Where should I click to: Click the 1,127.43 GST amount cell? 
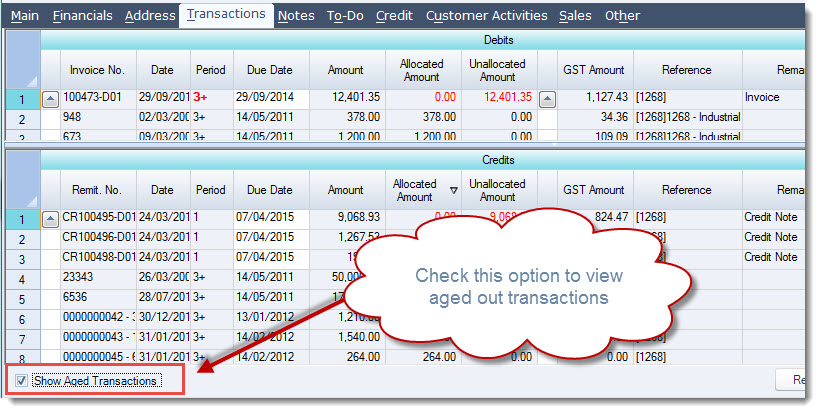(x=595, y=97)
